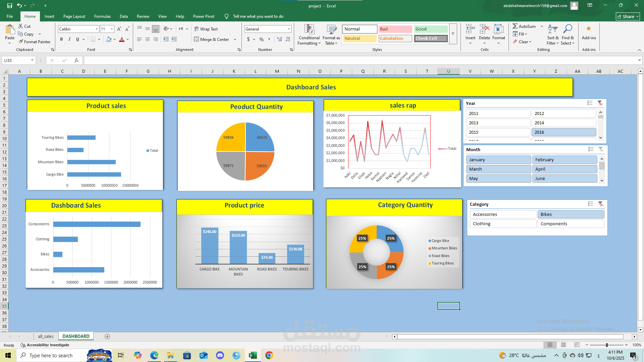Screen dimensions: 644x362
Task: Open Format as Table gallery
Action: [x=331, y=35]
